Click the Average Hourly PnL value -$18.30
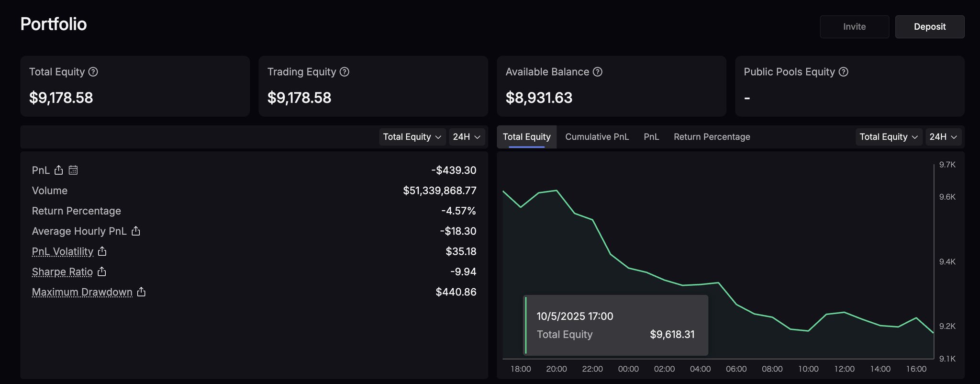This screenshot has height=384, width=980. [458, 231]
